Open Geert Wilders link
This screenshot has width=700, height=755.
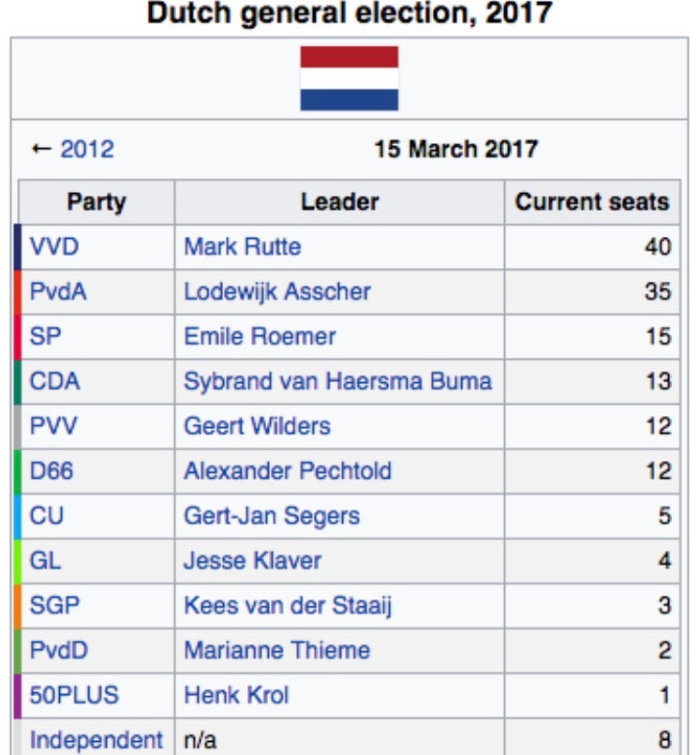[x=258, y=426]
